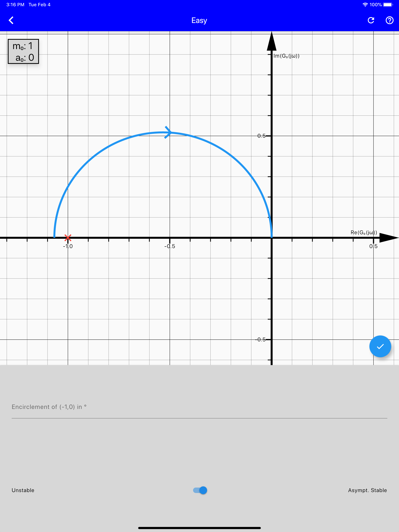Tap the m₀ / a₀ info box

(23, 51)
